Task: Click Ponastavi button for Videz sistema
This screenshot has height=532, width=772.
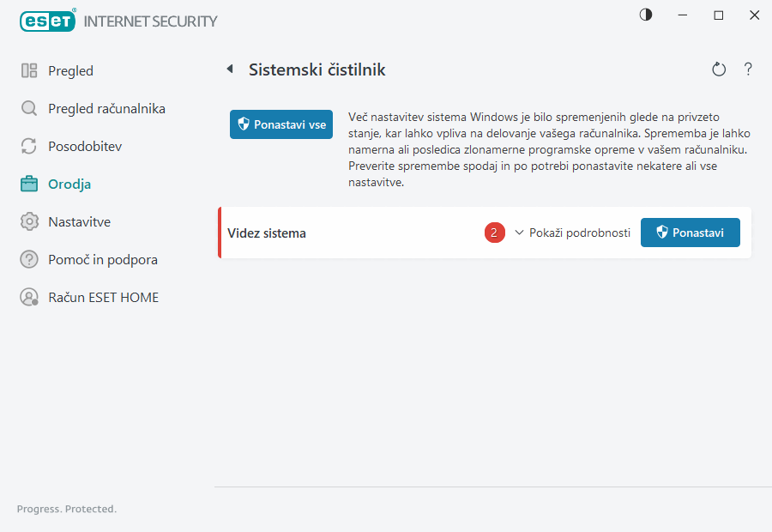Action: click(x=690, y=233)
